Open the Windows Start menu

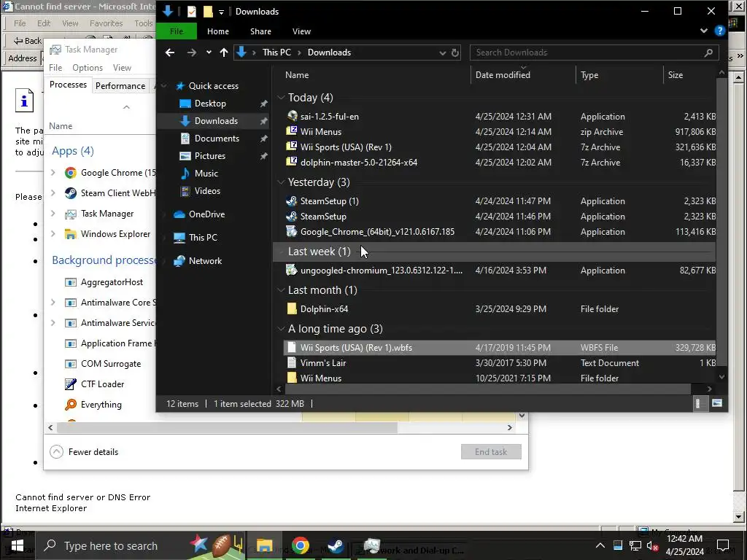click(18, 545)
